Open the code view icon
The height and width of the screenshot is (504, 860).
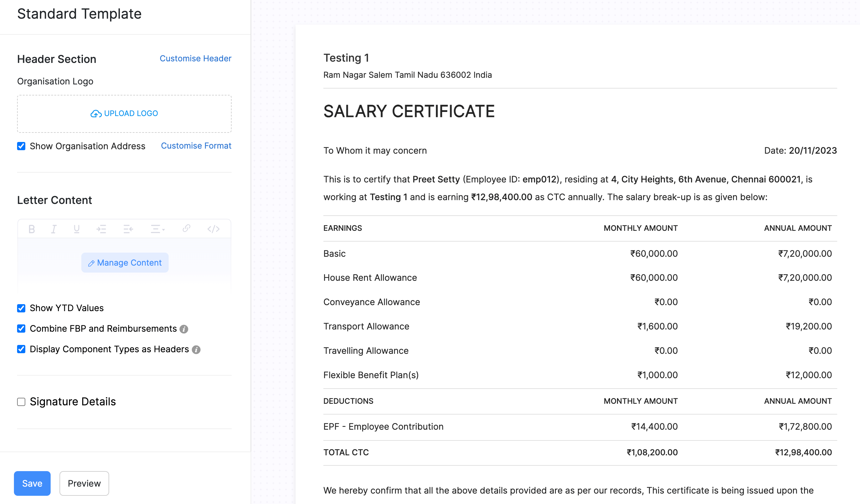[x=213, y=229]
